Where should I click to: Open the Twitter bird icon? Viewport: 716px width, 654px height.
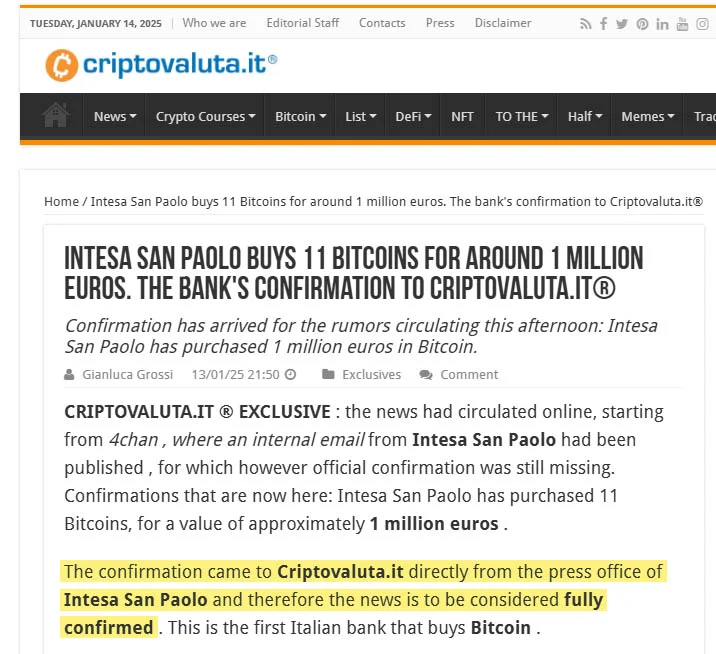(621, 24)
